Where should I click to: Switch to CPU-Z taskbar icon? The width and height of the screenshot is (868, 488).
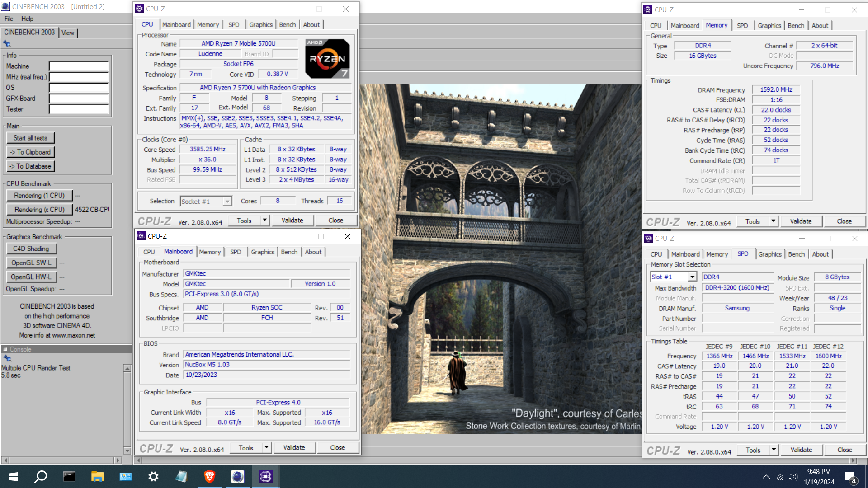click(x=265, y=477)
